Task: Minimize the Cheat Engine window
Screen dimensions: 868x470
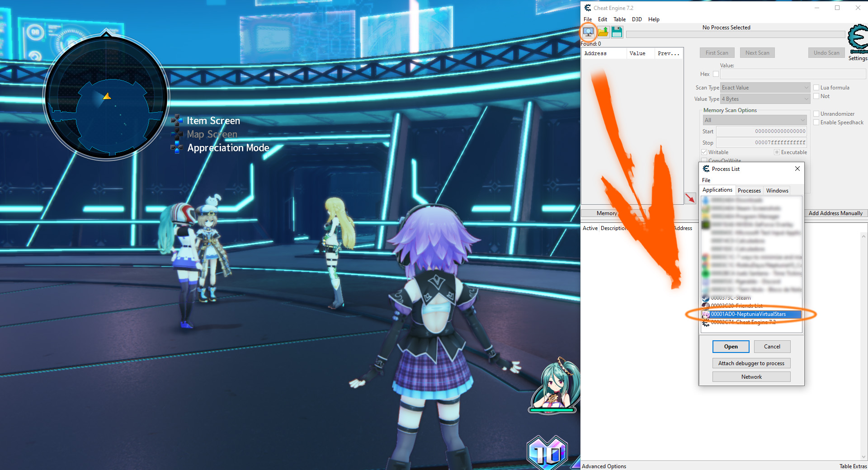Action: 817,8
